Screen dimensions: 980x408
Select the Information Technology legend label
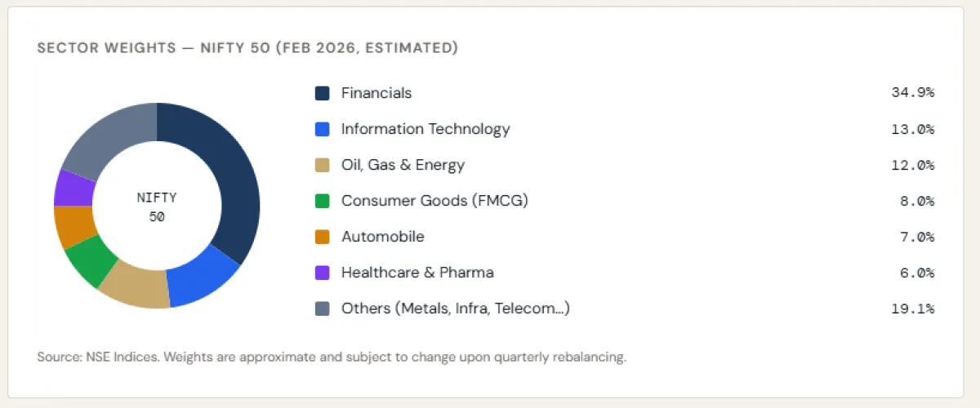425,129
